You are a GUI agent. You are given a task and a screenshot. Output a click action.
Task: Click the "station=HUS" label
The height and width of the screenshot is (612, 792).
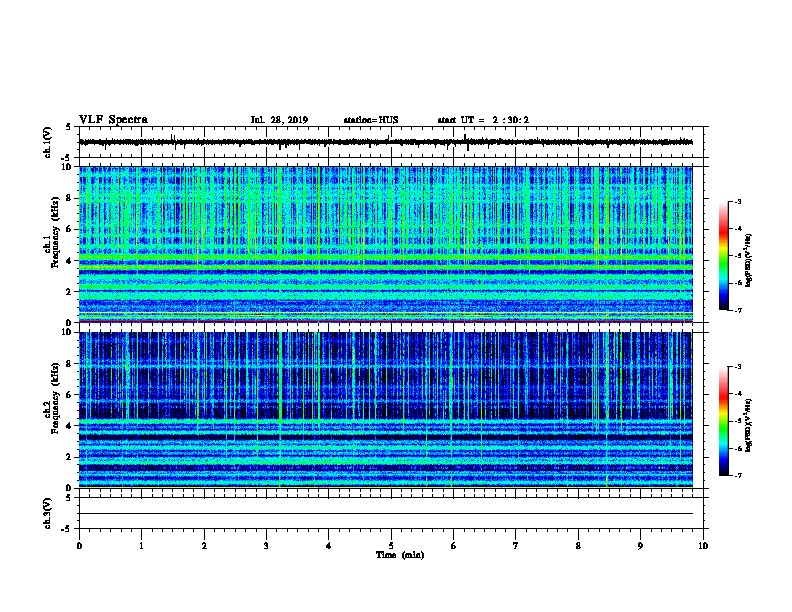pyautogui.click(x=371, y=120)
